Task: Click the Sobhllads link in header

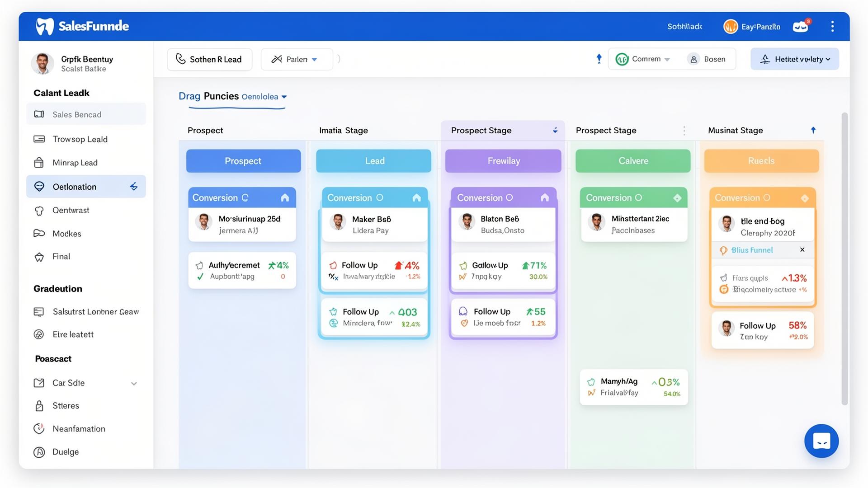Action: click(684, 27)
